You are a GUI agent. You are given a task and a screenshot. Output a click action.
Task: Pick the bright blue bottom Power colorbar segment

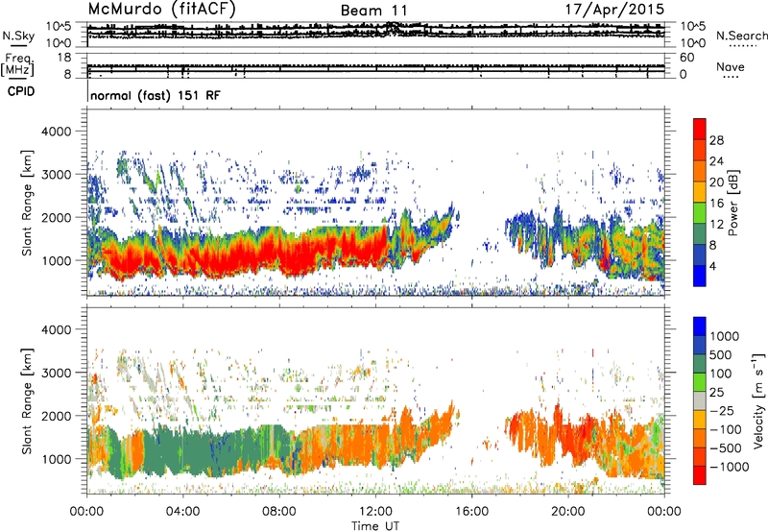(700, 276)
